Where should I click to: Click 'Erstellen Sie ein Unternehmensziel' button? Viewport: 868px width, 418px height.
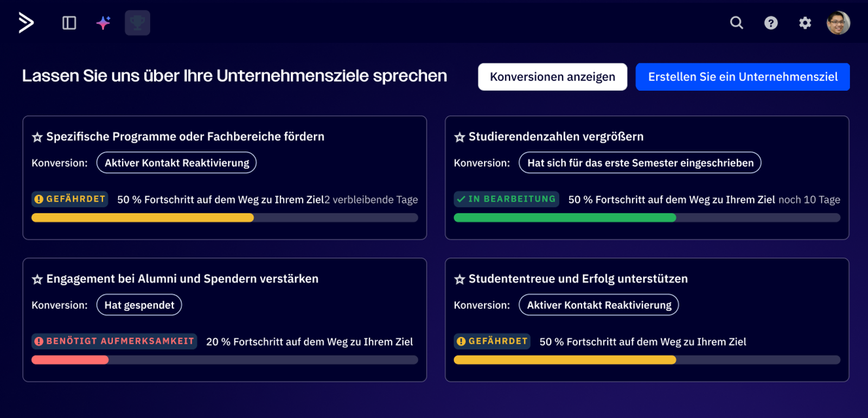(x=742, y=77)
